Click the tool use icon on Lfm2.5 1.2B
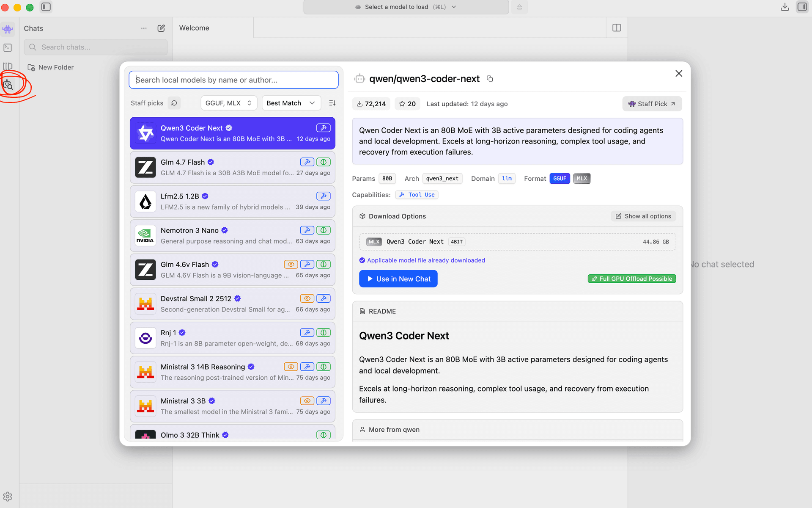Viewport: 812px width, 508px height. (324, 196)
